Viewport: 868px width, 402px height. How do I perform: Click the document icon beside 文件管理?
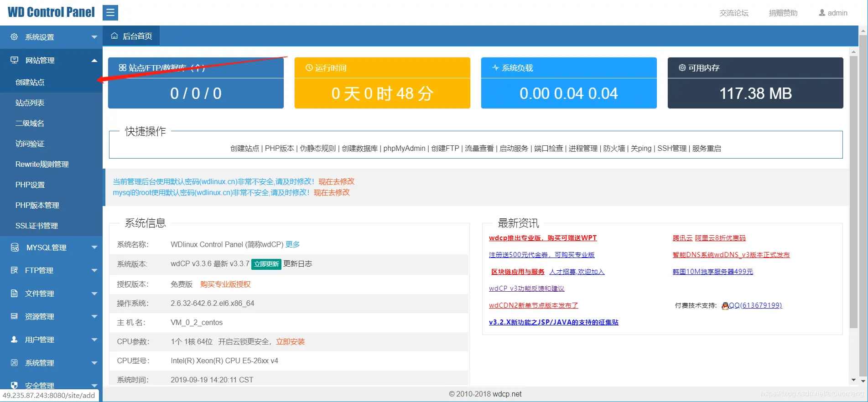point(14,294)
